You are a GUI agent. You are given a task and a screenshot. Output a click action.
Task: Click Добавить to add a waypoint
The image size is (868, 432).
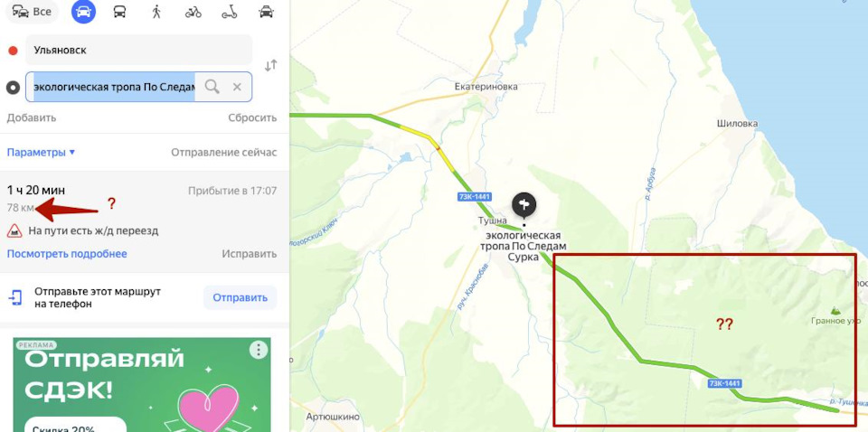coord(32,117)
